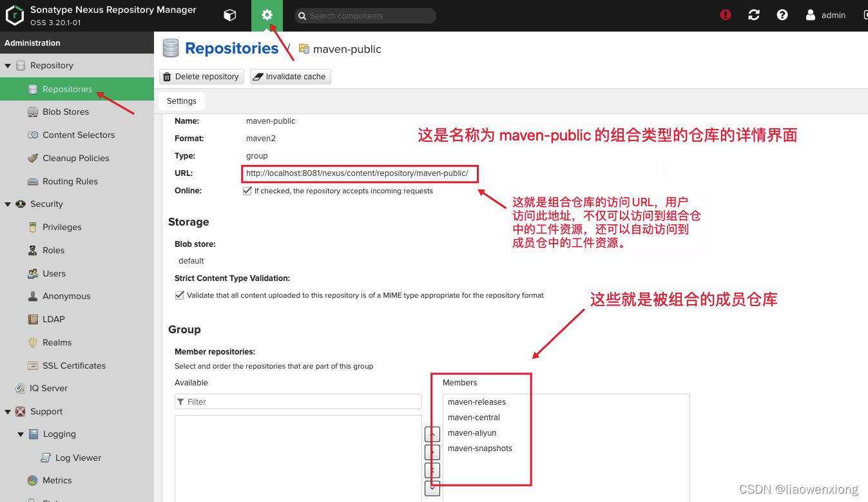Screen dimensions: 868x502
Task: Click the admin user icon
Action: tap(811, 15)
